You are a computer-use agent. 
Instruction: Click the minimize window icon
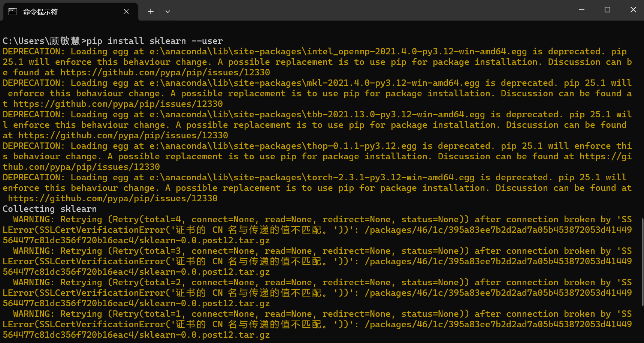pyautogui.click(x=581, y=9)
